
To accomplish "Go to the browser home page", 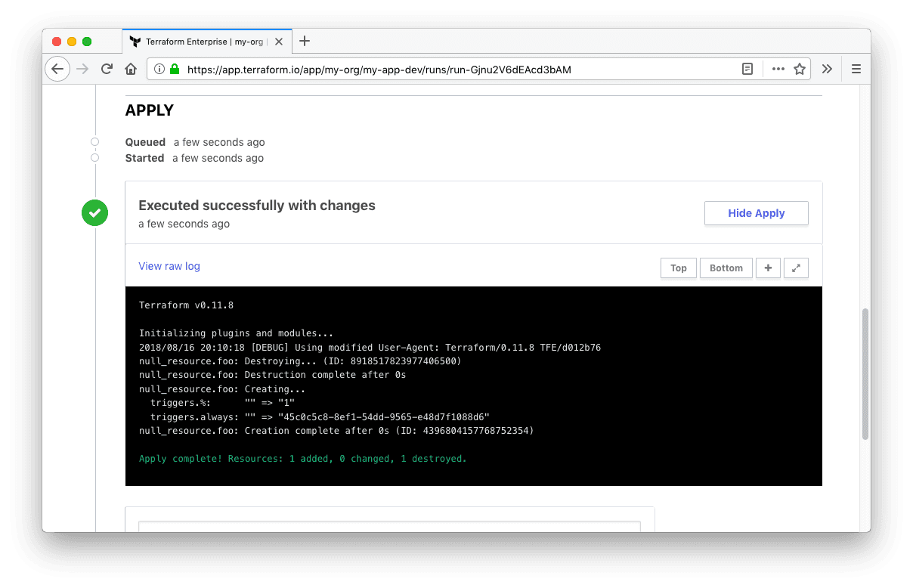I will [x=131, y=69].
